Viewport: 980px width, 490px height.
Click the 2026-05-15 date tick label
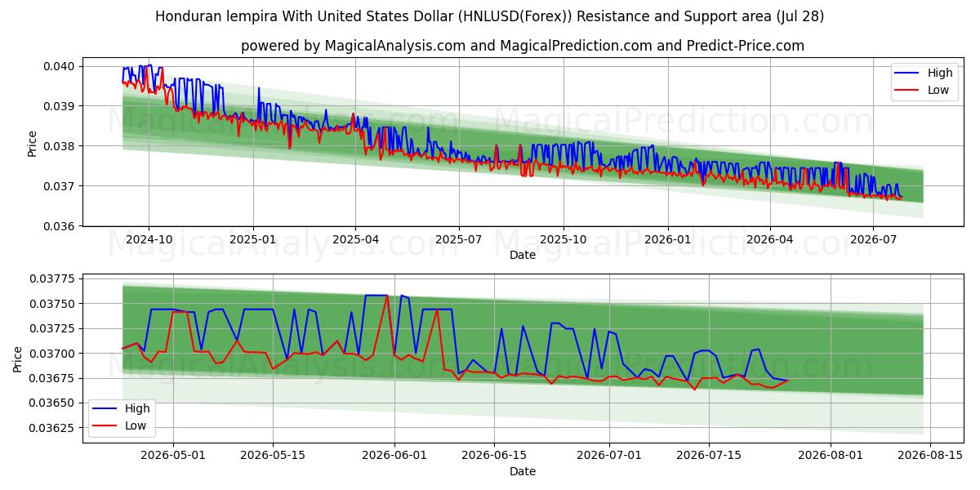click(x=273, y=456)
